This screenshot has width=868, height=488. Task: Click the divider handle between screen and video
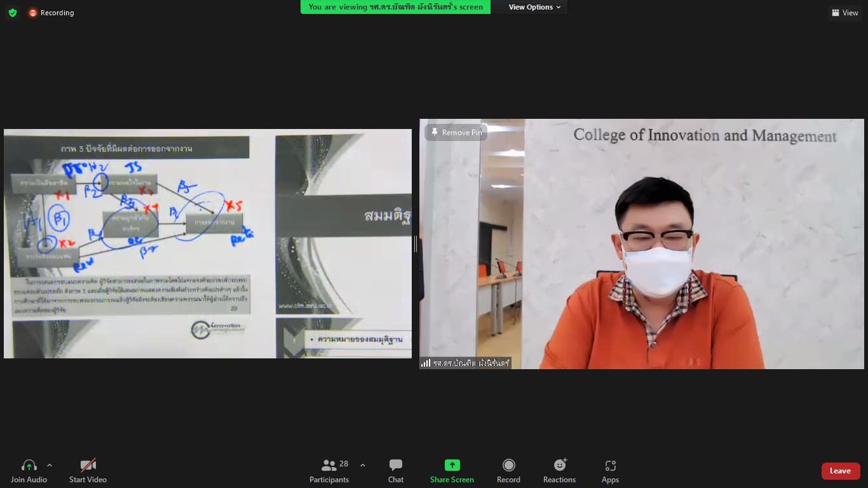416,243
